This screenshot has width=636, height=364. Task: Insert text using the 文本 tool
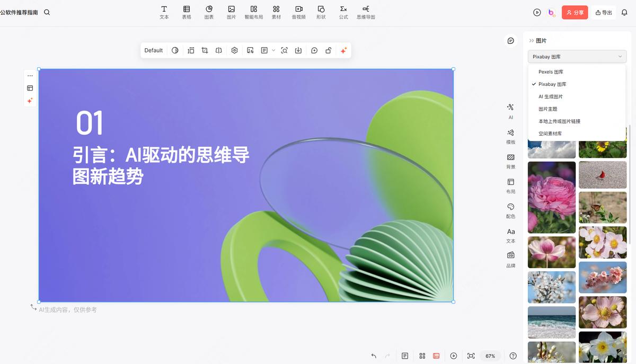(x=164, y=12)
